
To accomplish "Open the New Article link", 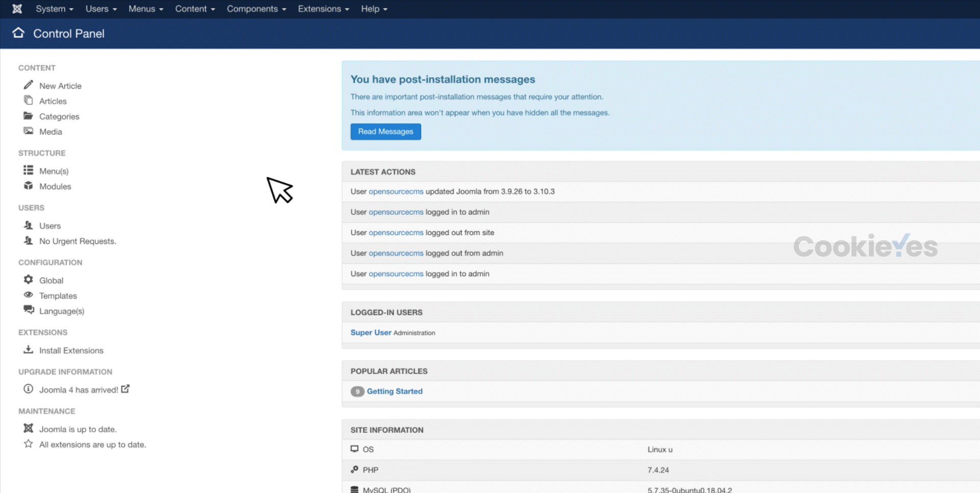I will coord(60,86).
